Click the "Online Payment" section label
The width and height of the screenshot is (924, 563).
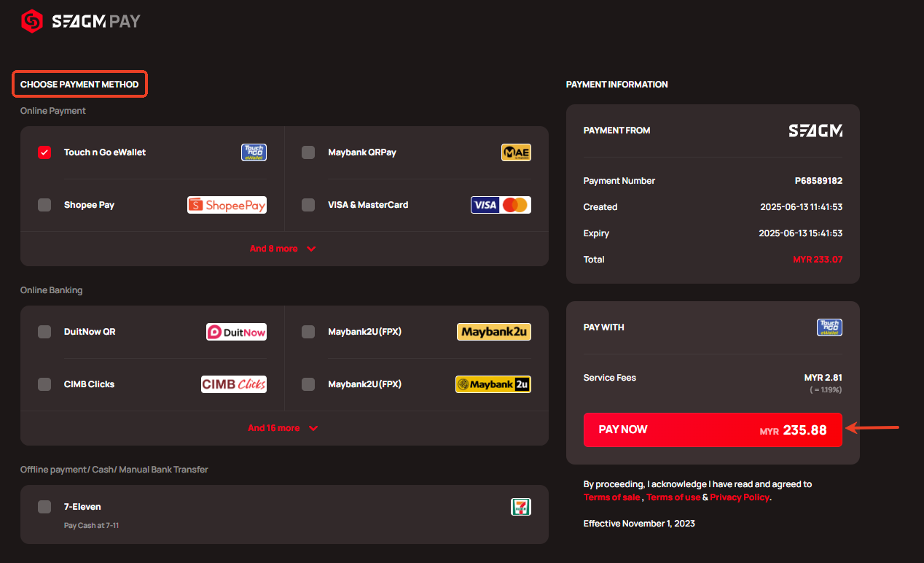tap(53, 111)
